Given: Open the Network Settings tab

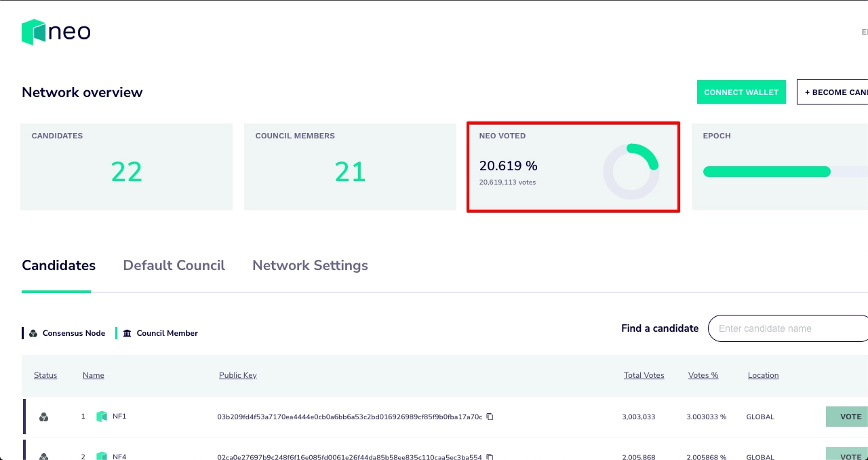Looking at the screenshot, I should click(x=310, y=265).
